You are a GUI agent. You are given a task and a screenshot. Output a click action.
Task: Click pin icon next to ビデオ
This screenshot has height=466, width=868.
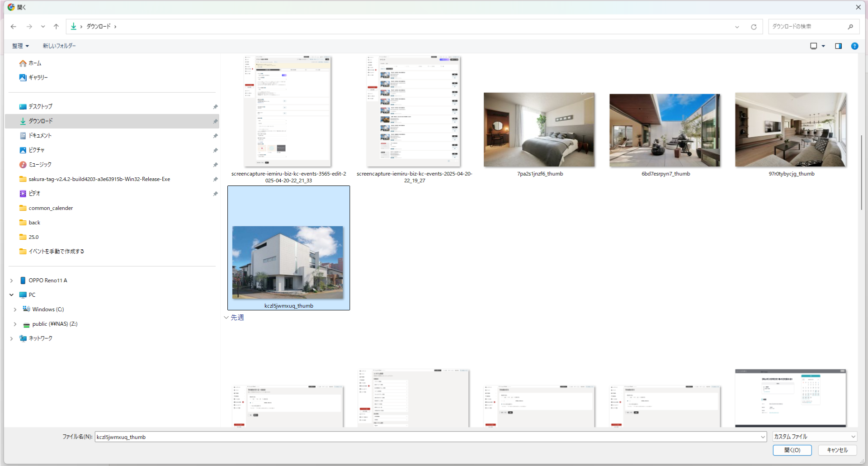[x=215, y=194]
